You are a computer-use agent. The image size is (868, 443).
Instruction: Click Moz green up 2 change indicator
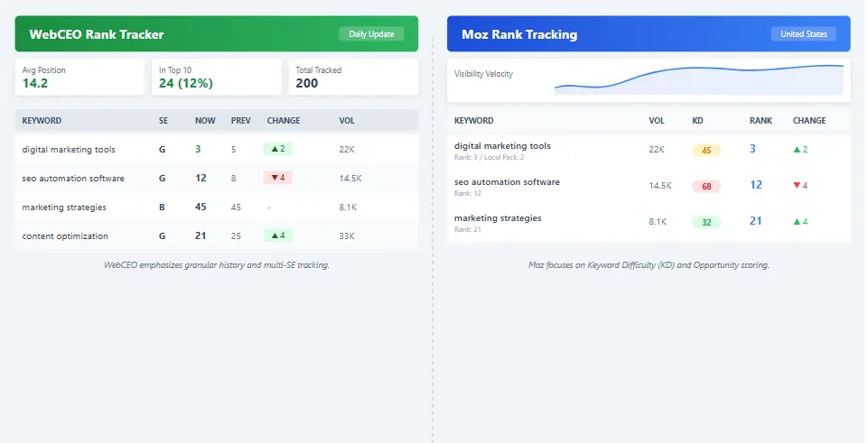coord(800,150)
